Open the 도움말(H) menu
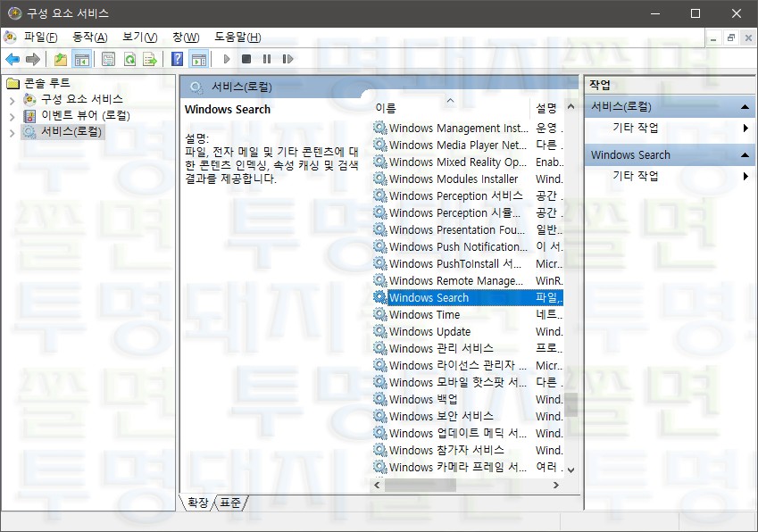 [x=237, y=37]
